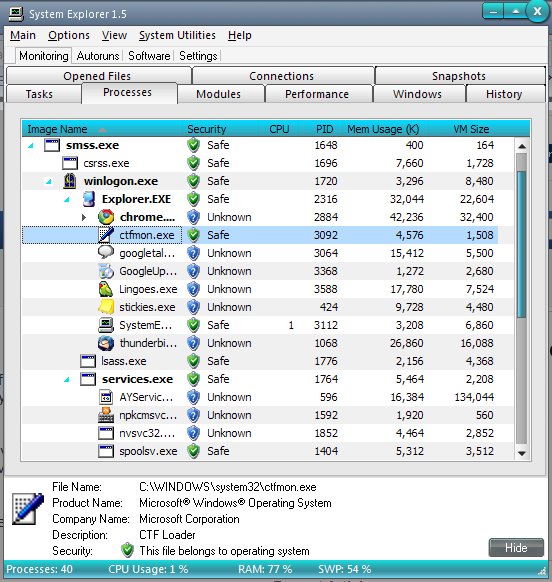Image resolution: width=552 pixels, height=582 pixels.
Task: Click the smss.exe process icon
Action: (x=52, y=145)
